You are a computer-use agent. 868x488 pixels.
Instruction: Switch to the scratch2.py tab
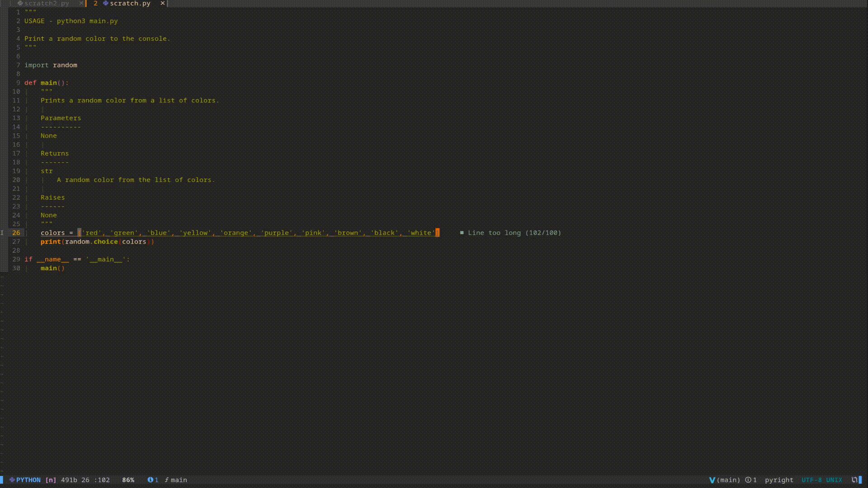click(47, 3)
